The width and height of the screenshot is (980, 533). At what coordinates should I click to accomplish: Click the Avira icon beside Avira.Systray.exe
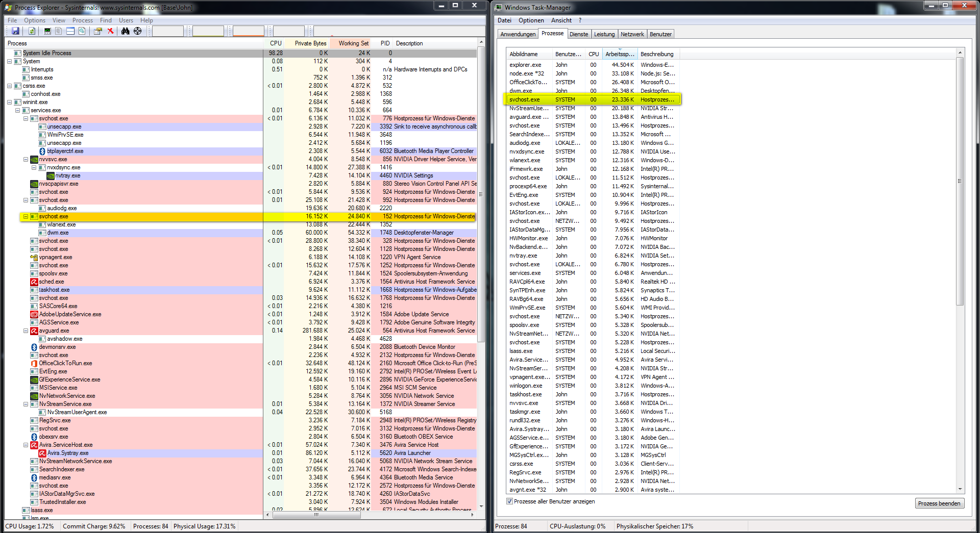click(x=42, y=453)
